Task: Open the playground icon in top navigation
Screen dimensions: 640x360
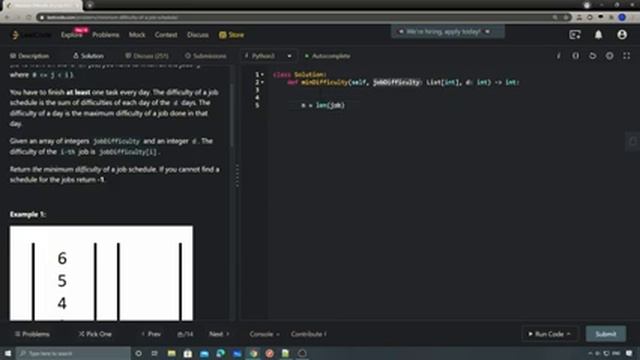Action: point(575,35)
